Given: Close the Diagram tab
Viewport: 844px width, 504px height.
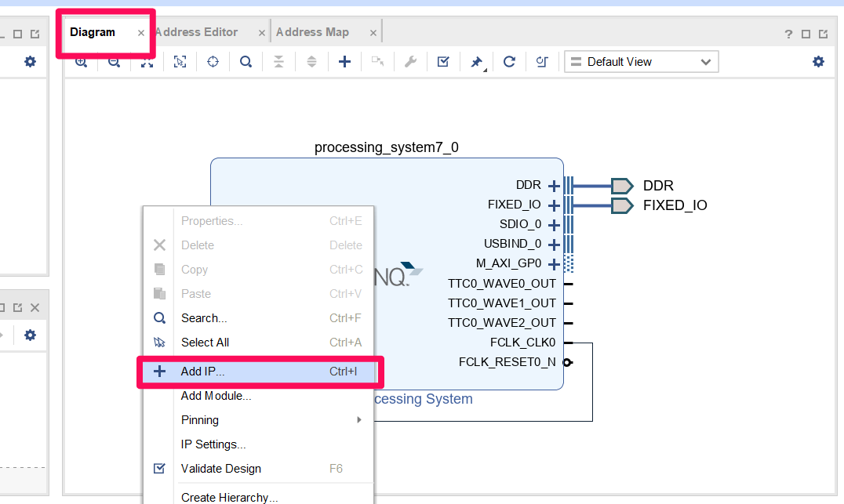Looking at the screenshot, I should pos(141,33).
